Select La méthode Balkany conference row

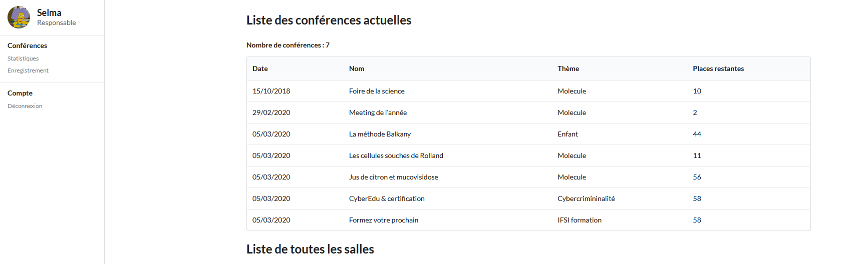pos(528,134)
